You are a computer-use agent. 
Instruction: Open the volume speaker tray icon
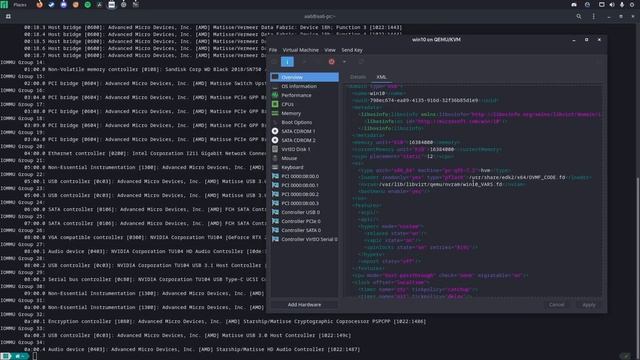click(x=612, y=4)
